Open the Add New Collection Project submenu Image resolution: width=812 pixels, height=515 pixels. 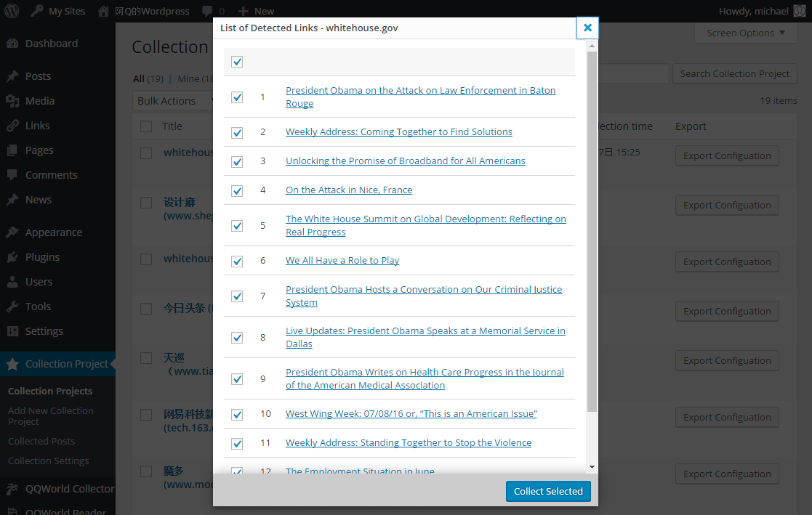(51, 416)
